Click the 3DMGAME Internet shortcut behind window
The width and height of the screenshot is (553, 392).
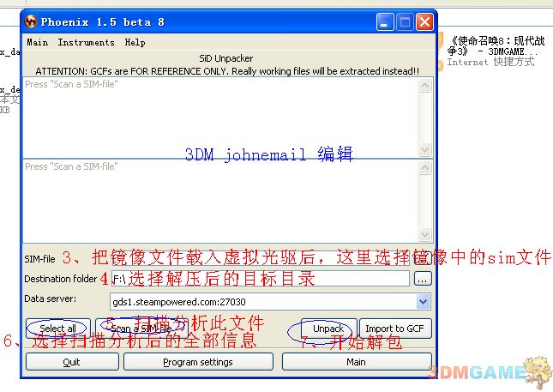(x=494, y=51)
